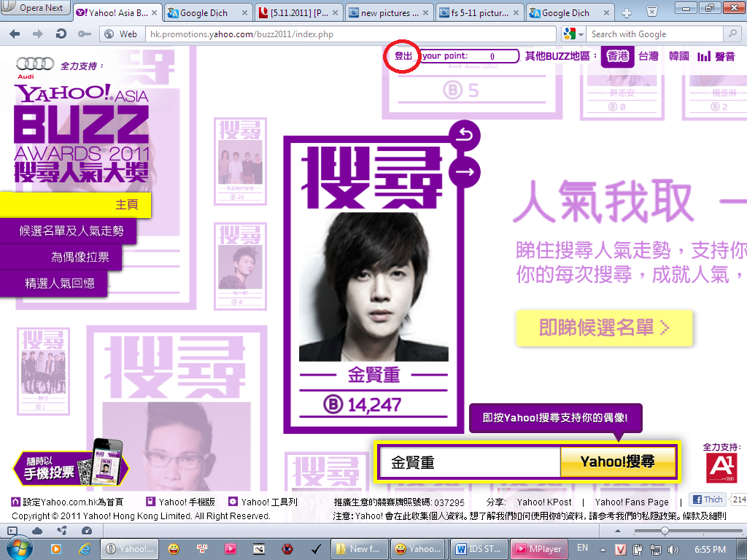Image resolution: width=747 pixels, height=560 pixels.
Task: Reload the page with the refresh icon
Action: click(61, 34)
